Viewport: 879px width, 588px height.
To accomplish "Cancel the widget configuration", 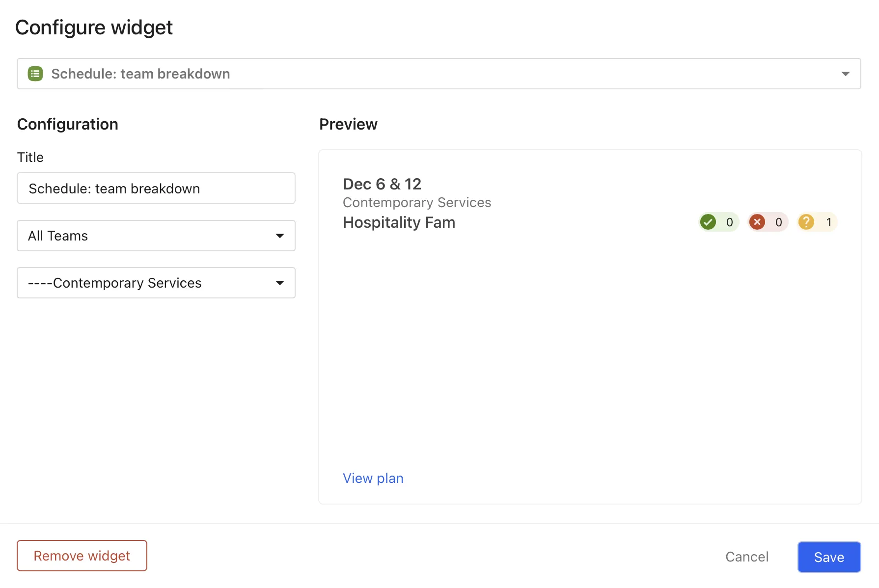I will click(x=747, y=557).
